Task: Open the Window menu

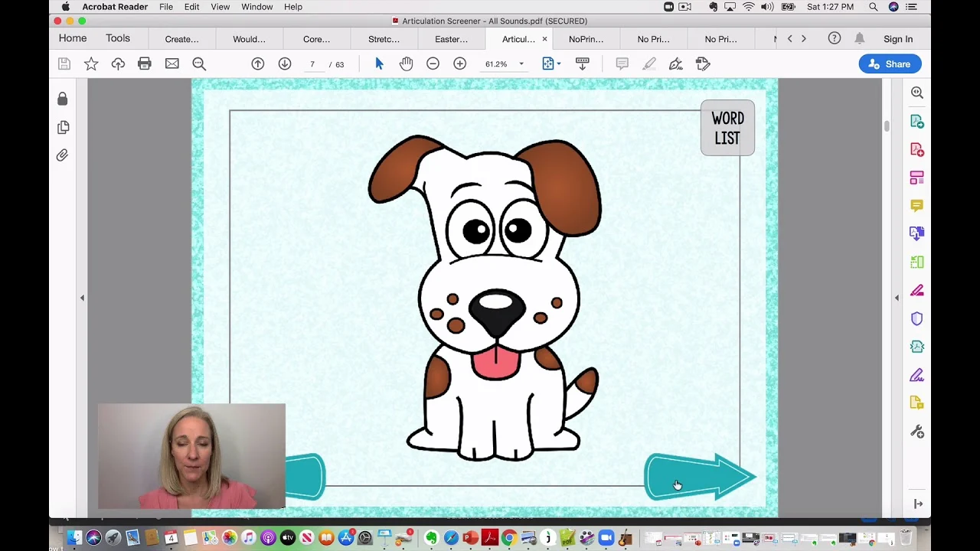Action: pos(257,7)
